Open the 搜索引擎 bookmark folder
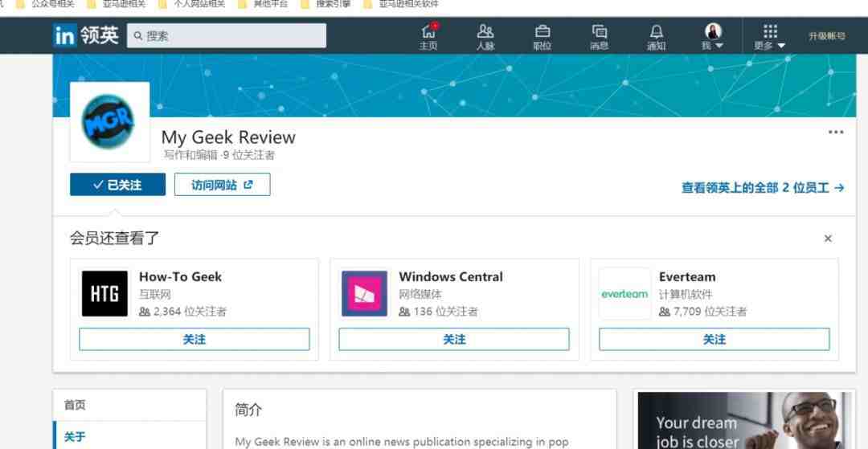The width and height of the screenshot is (868, 449). click(326, 4)
